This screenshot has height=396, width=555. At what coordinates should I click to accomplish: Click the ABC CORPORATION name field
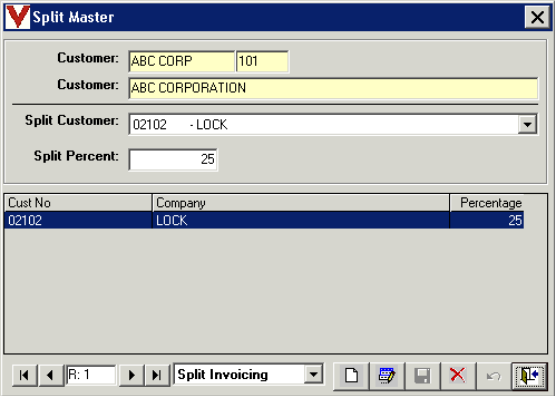point(333,88)
